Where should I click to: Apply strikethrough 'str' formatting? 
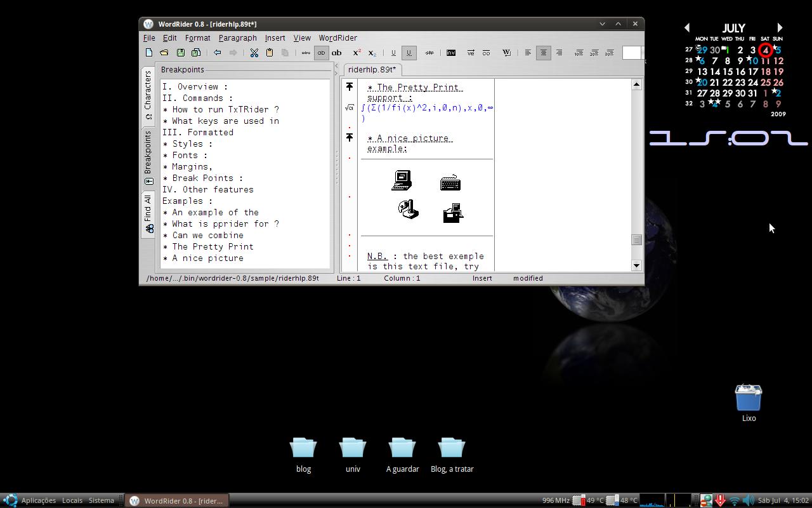(x=429, y=53)
